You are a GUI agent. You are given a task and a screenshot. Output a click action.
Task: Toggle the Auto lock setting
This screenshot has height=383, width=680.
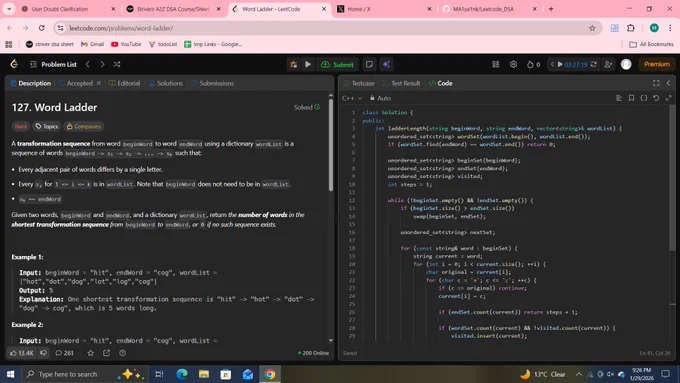tap(380, 98)
